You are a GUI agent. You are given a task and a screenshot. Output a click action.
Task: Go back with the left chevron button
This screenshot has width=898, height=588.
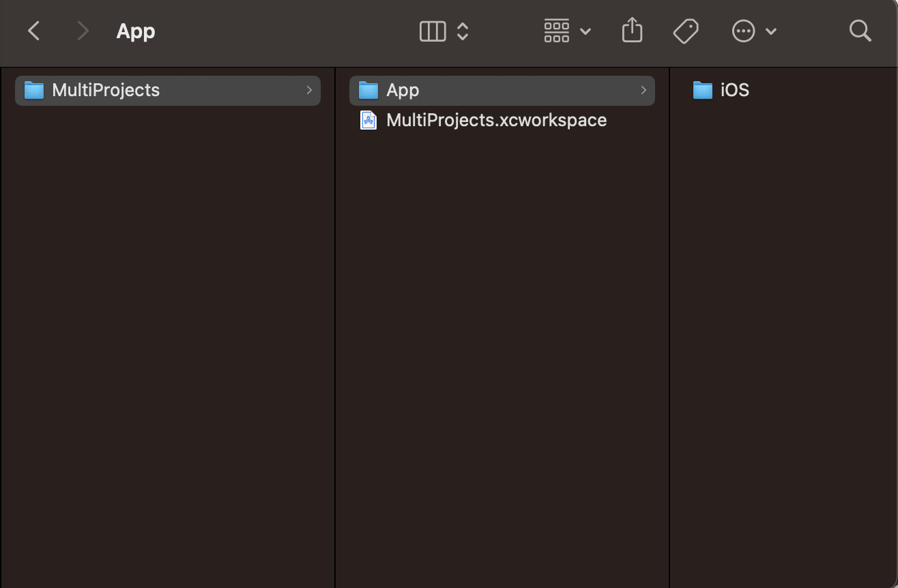pos(34,31)
